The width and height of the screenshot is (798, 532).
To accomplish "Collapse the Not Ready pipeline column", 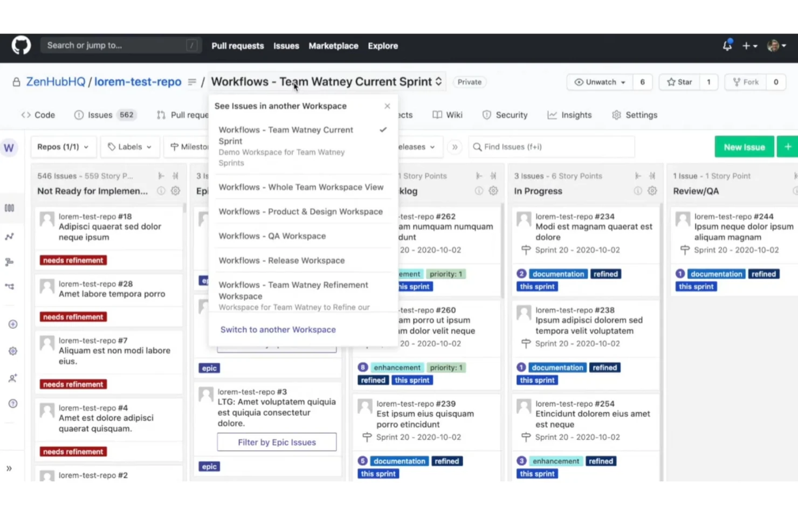I will [x=161, y=176].
